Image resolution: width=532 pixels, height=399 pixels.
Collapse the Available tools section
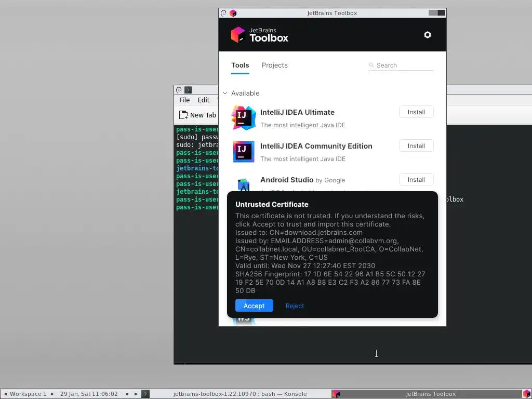tap(225, 93)
